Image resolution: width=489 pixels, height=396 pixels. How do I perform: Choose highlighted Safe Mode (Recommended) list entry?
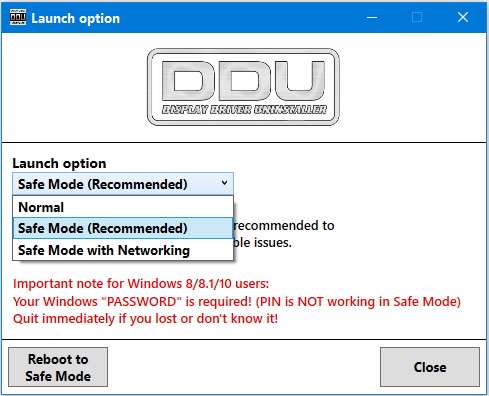tap(123, 228)
